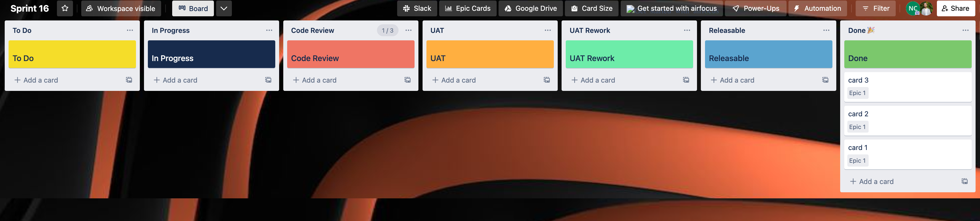Screen dimensions: 980x221
Task: Open Epic Cards power-up
Action: point(468,8)
